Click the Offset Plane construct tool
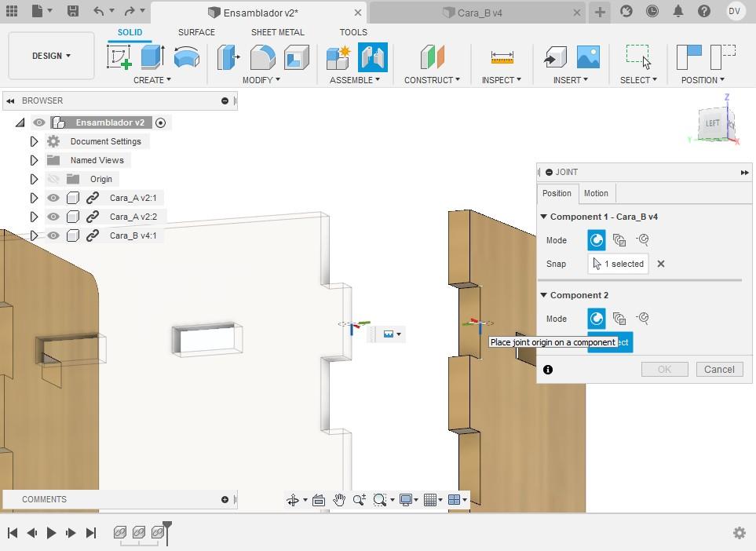 click(x=432, y=57)
